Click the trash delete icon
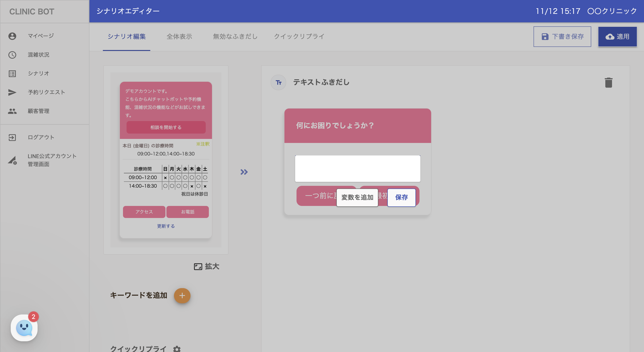Screen dimensions: 644x352 coord(608,83)
